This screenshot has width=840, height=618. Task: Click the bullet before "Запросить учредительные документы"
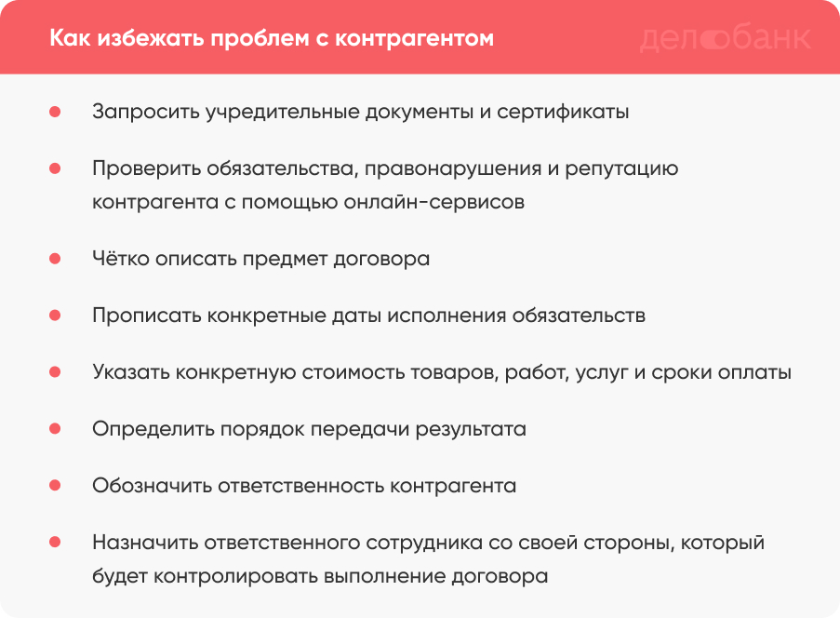pyautogui.click(x=55, y=112)
